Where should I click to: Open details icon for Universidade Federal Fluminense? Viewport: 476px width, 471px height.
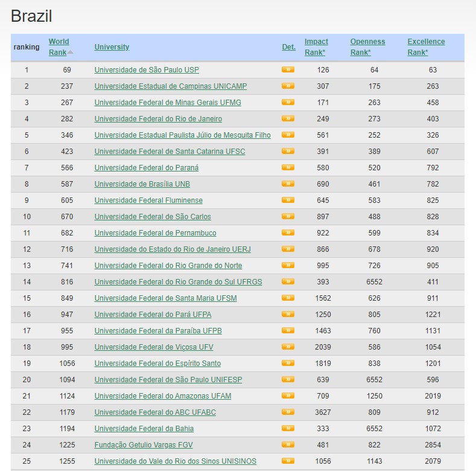coord(288,200)
